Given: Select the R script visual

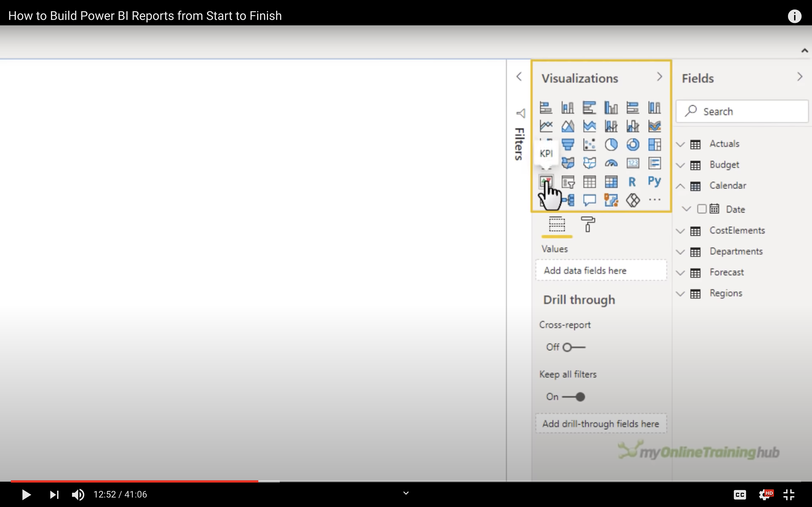Looking at the screenshot, I should [x=632, y=182].
